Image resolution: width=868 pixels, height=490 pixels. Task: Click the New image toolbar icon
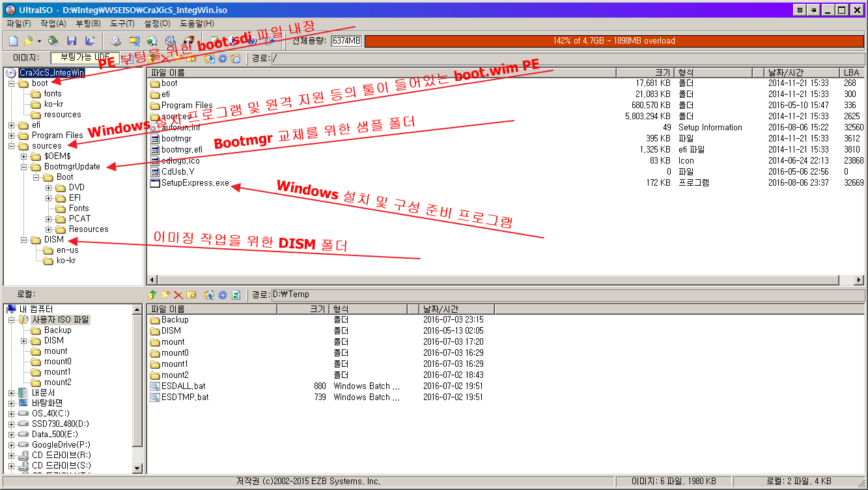point(13,41)
